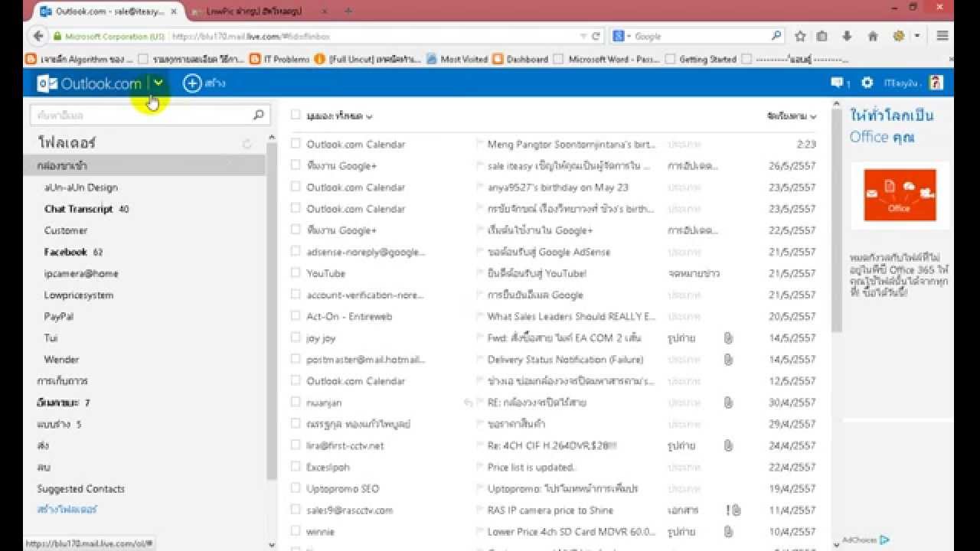Open search engine chooser dropdown
980x551 pixels.
click(x=628, y=36)
